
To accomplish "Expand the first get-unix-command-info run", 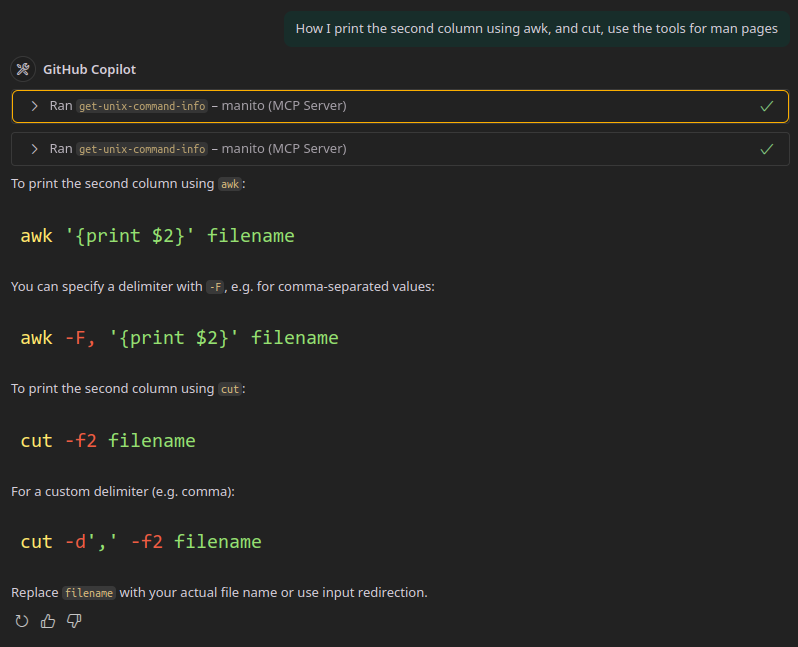I will 34,106.
